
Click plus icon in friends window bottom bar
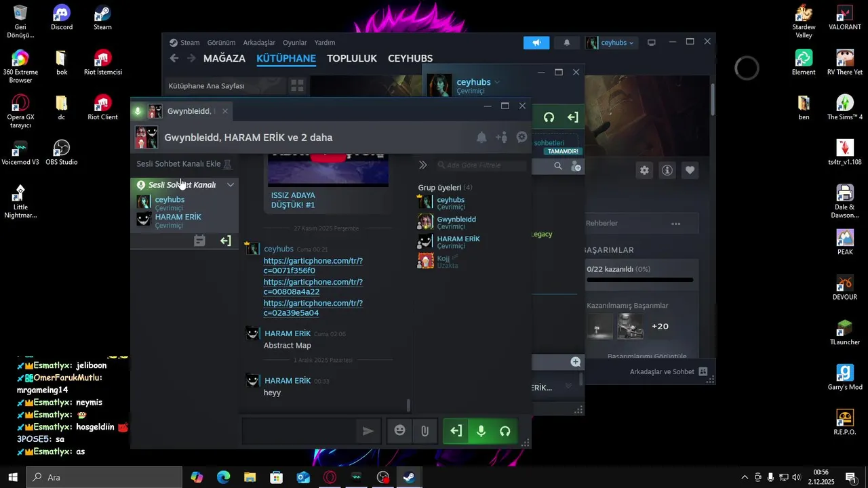coord(576,362)
